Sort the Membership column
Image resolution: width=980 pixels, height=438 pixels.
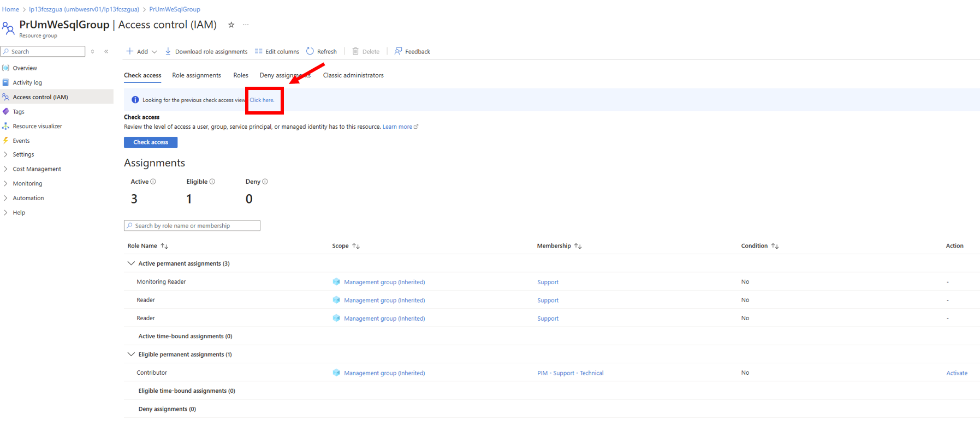click(578, 246)
